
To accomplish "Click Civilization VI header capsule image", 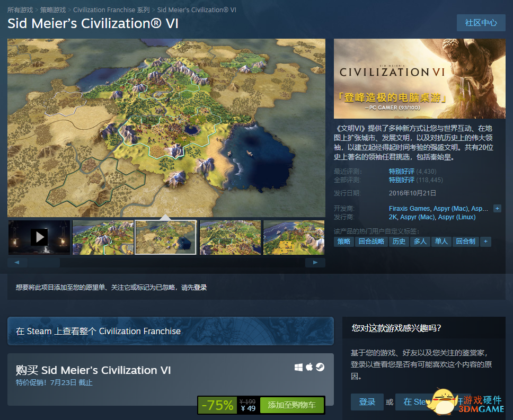I will click(x=419, y=79).
